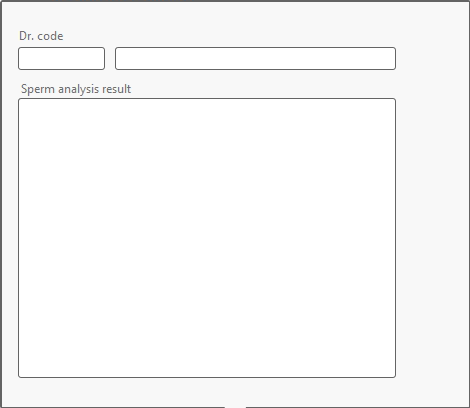Select the Dr. code entry box

61,58
